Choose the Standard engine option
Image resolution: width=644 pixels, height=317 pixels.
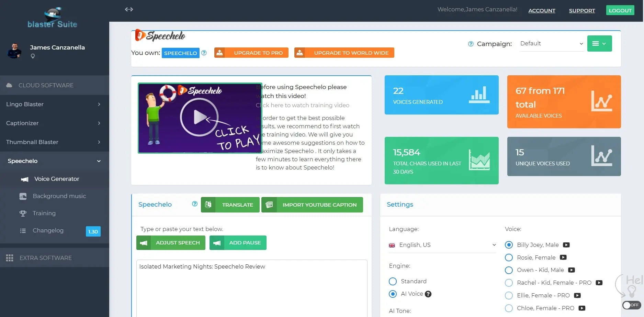click(393, 281)
